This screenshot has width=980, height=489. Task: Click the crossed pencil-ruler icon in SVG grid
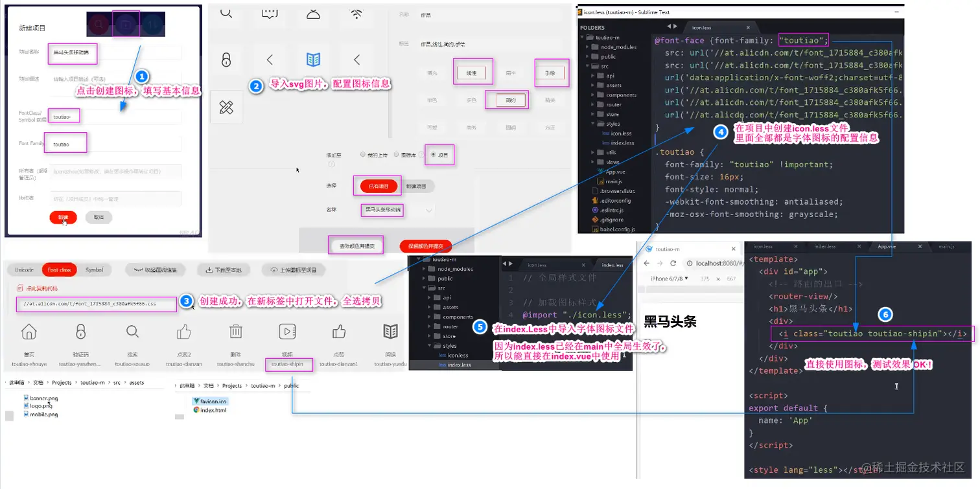point(226,108)
